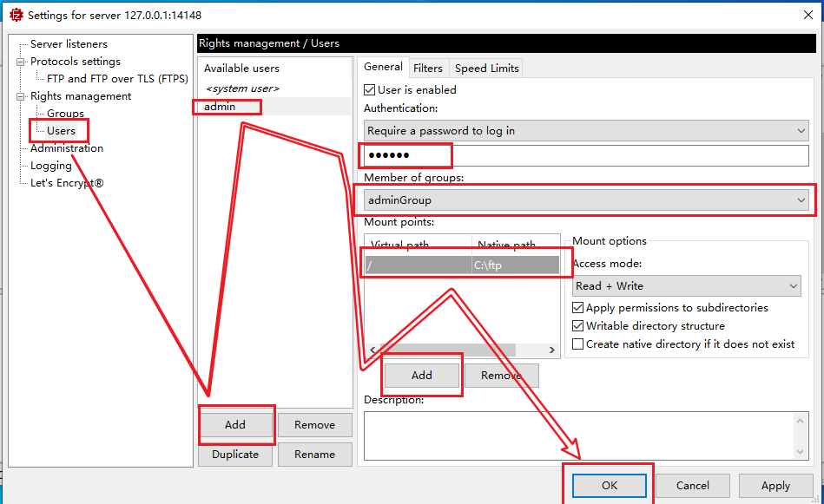The image size is (824, 504).
Task: Uncheck 'Apply permissions to subdirectories'
Action: pos(578,308)
